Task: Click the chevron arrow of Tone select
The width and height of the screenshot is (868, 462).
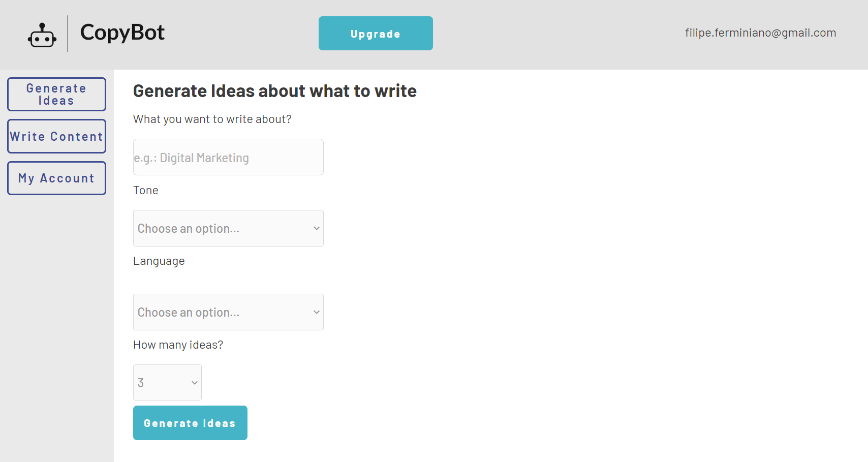Action: pos(316,228)
